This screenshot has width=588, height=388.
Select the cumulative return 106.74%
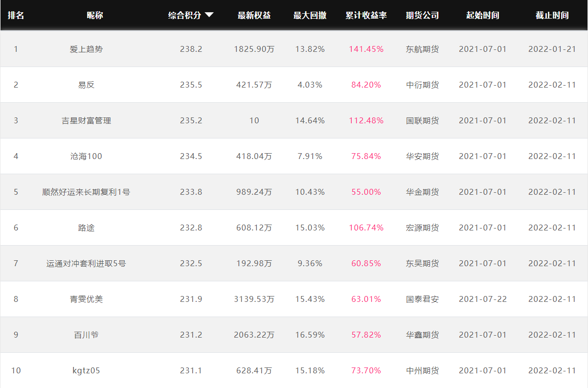pyautogui.click(x=366, y=228)
